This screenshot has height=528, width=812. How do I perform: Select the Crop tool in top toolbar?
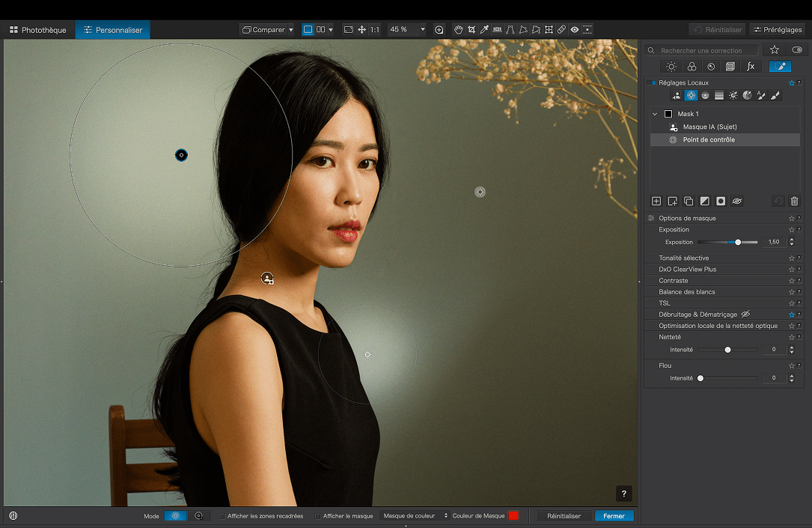pos(471,30)
